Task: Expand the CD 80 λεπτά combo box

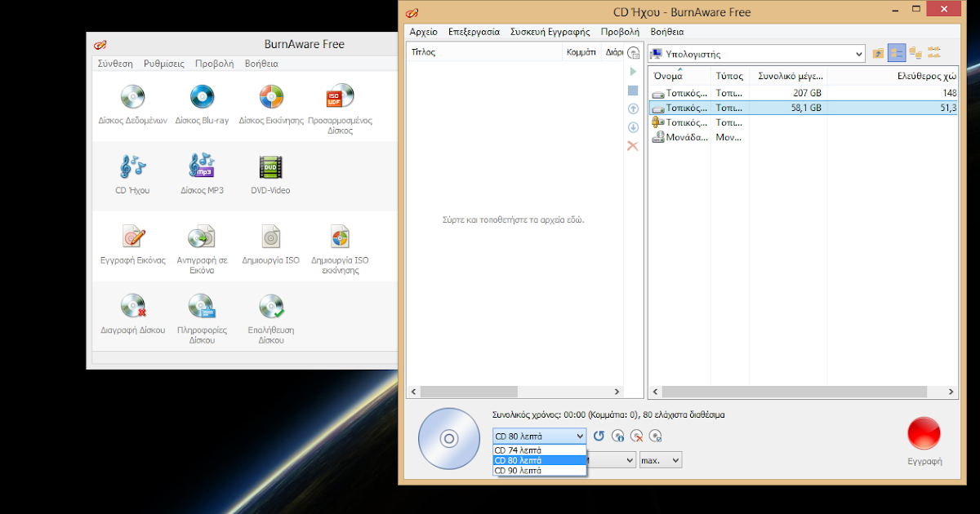Action: [x=539, y=436]
